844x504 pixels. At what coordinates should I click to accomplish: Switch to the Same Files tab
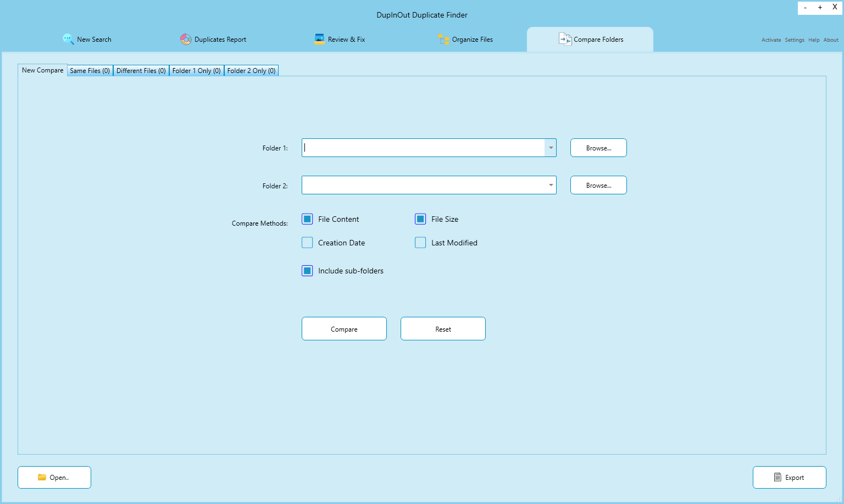point(89,70)
